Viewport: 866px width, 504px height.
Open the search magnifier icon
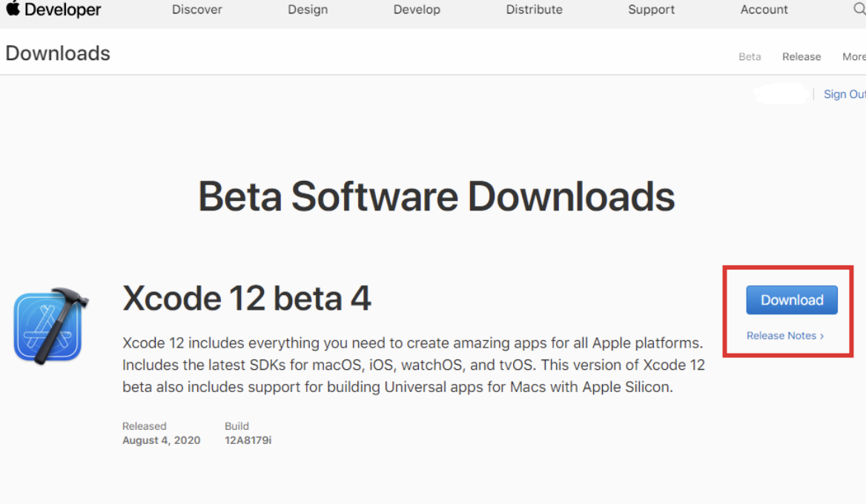tap(860, 9)
